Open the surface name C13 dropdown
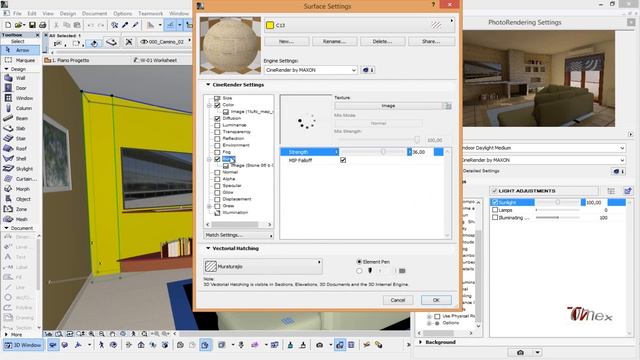This screenshot has height=360, width=640. (360, 25)
